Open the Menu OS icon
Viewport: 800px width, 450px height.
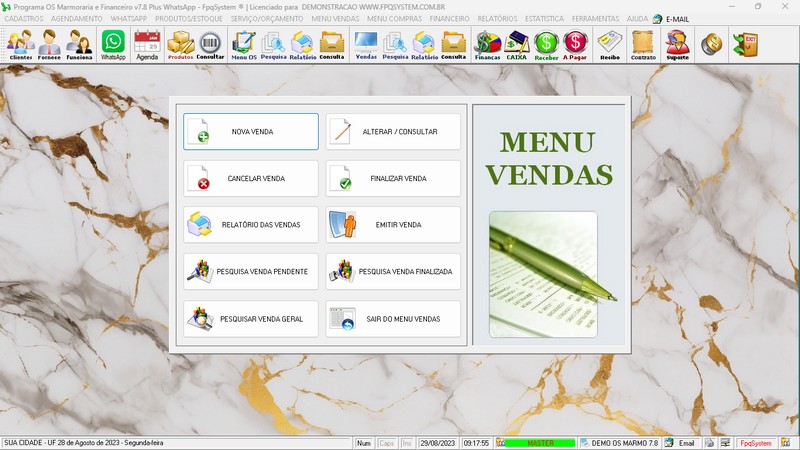pyautogui.click(x=244, y=45)
